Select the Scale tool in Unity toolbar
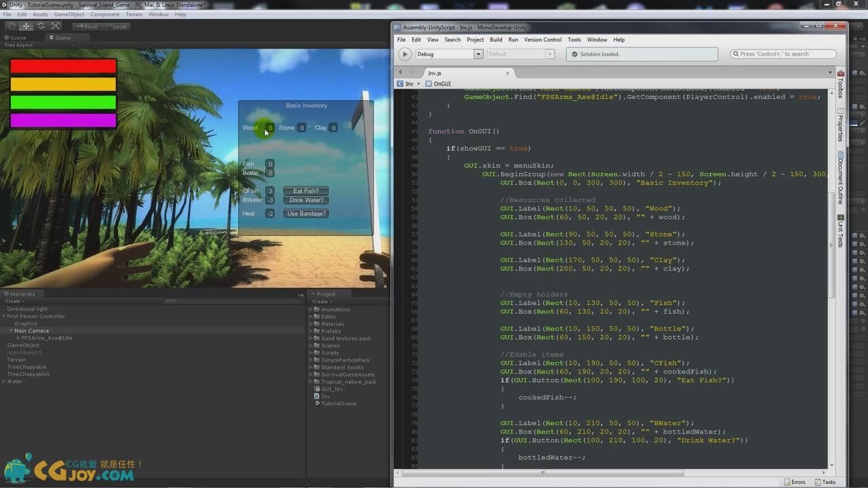 tap(56, 26)
